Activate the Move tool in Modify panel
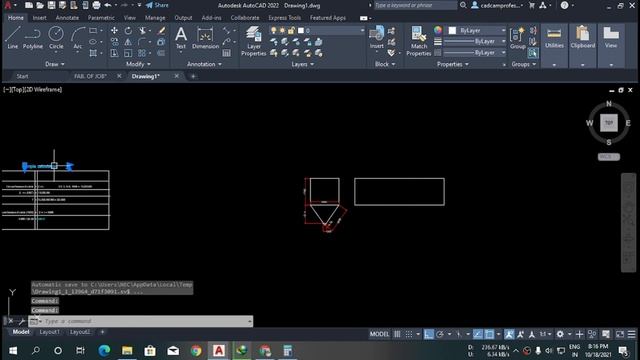The image size is (640, 360). 114,31
